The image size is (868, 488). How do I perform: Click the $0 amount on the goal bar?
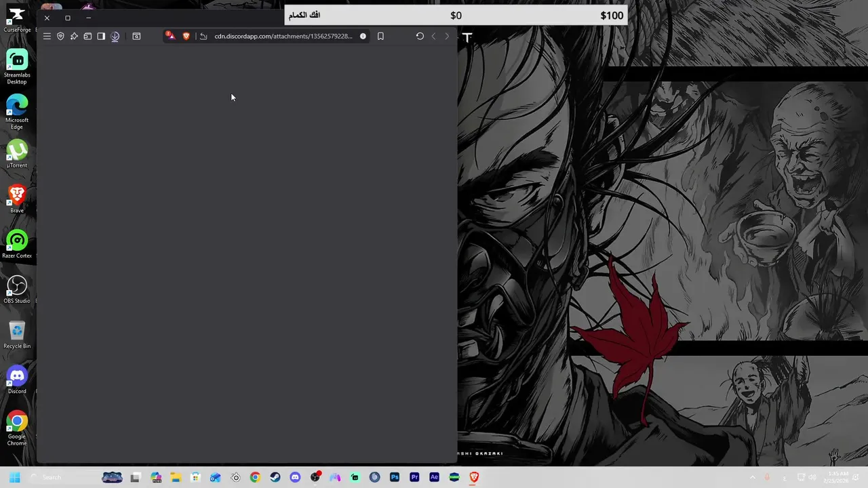[456, 15]
